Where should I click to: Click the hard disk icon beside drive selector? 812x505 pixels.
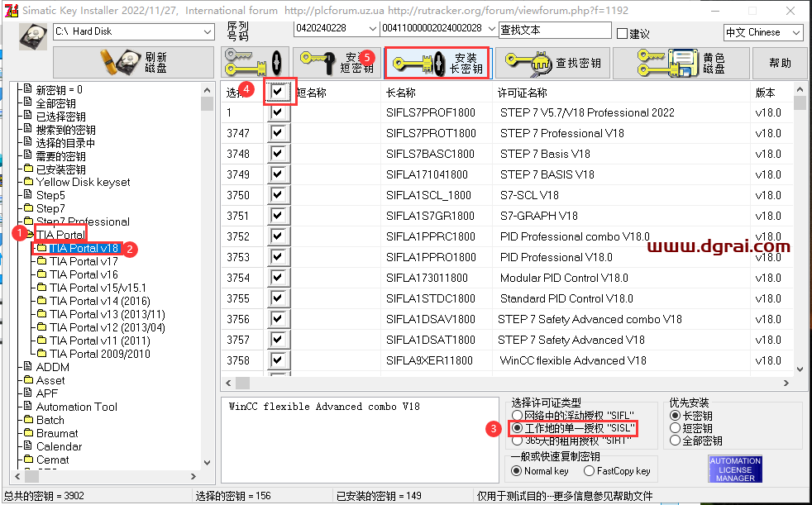[x=33, y=36]
